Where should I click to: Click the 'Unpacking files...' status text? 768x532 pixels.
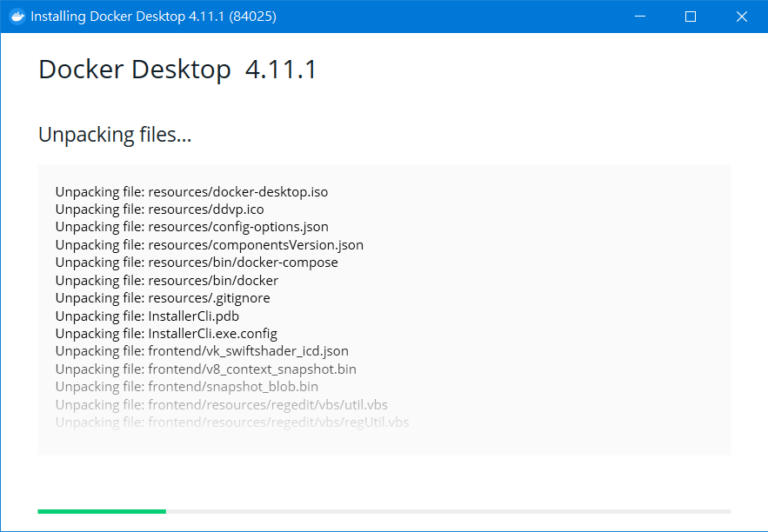click(x=115, y=135)
